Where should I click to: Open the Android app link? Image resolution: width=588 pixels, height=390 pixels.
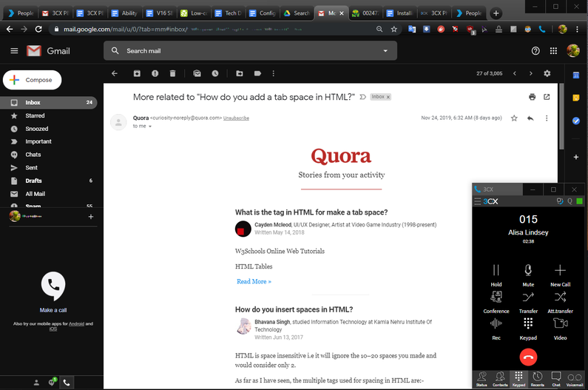coord(76,323)
